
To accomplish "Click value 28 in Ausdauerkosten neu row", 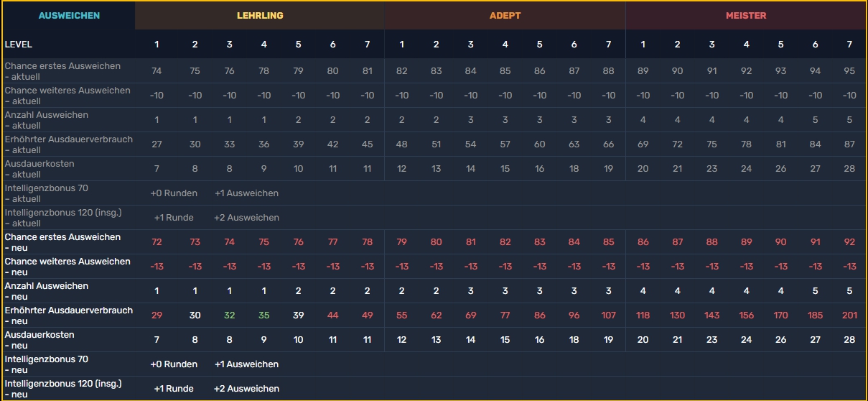I will (849, 339).
